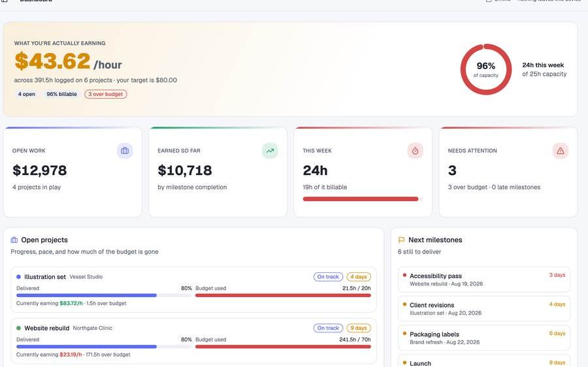Click '3 over budget · 0 late milestones' text
Screen dimensions: 588x367
coord(494,187)
